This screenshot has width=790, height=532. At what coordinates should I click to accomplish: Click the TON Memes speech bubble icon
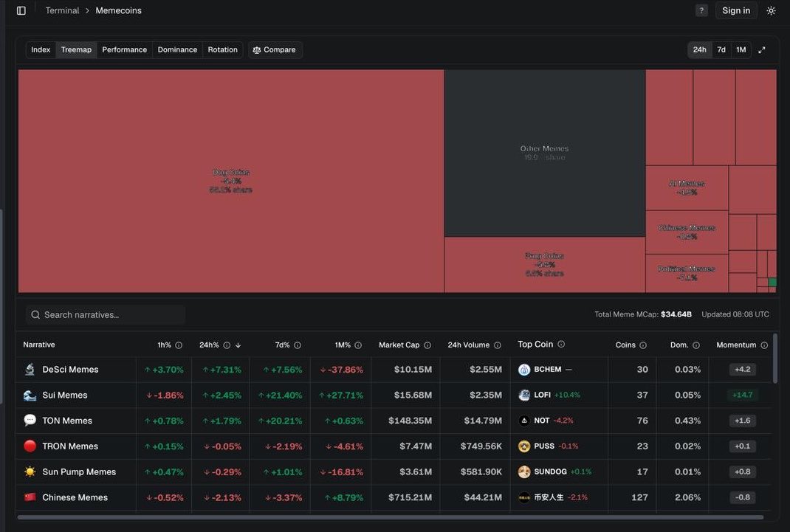coord(30,421)
